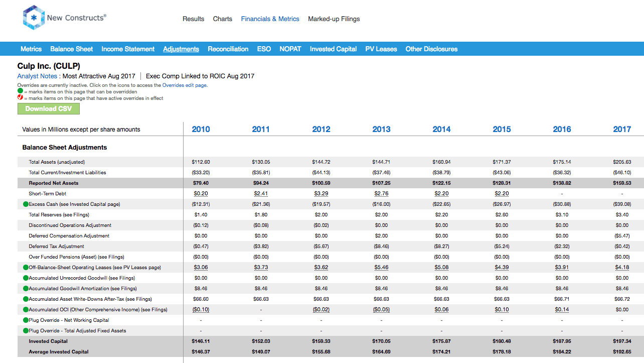
Task: Click the 2012 column header
Action: pyautogui.click(x=321, y=129)
